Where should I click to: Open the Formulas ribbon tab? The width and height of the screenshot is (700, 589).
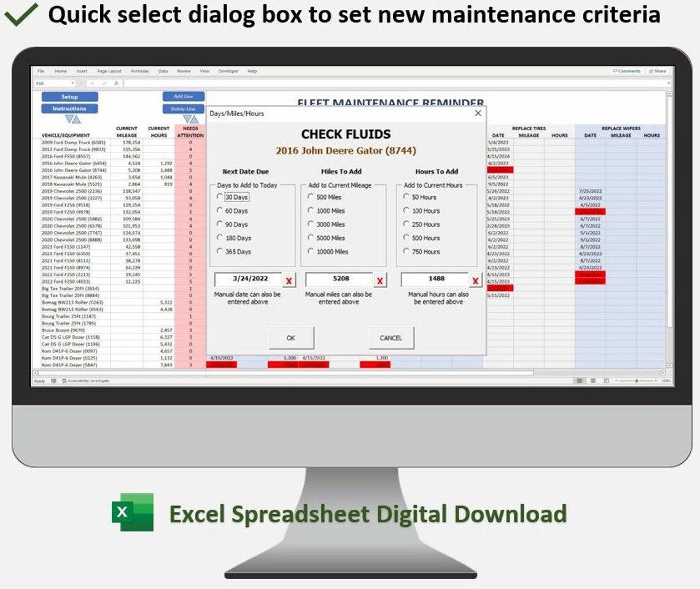tap(140, 71)
